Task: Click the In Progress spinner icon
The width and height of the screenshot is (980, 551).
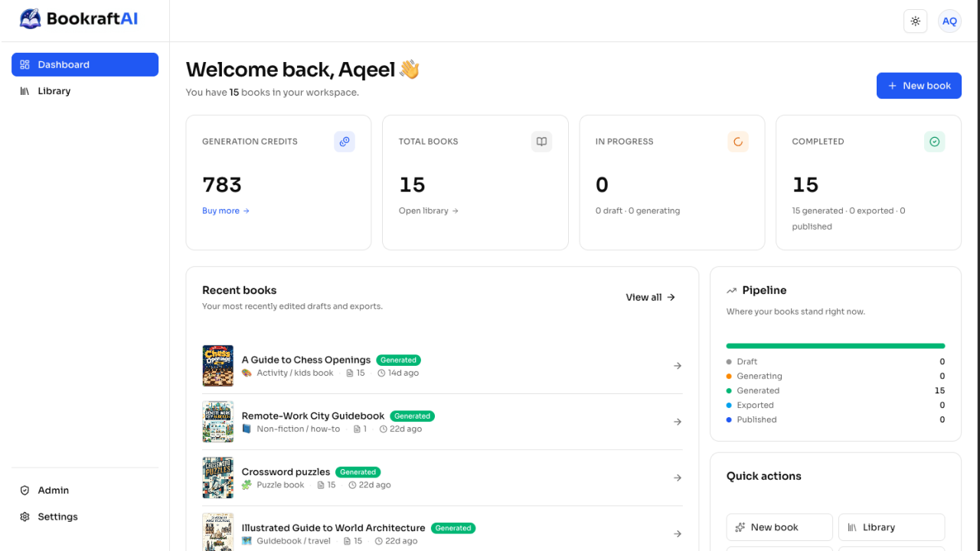Action: [x=738, y=142]
